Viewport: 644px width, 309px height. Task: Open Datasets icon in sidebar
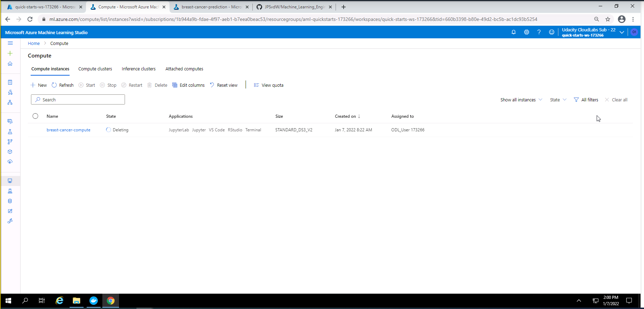(10, 121)
